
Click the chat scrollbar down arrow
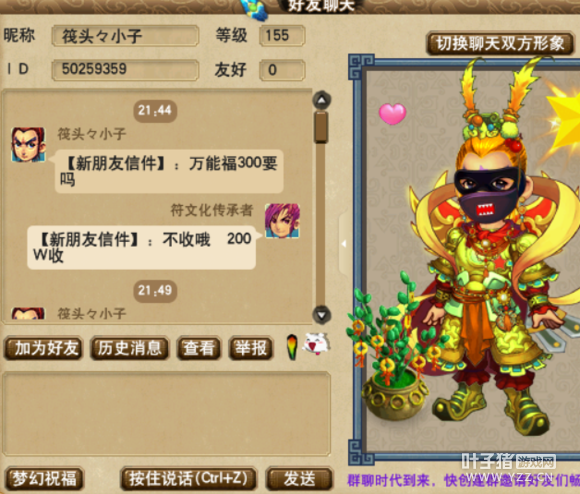click(321, 315)
